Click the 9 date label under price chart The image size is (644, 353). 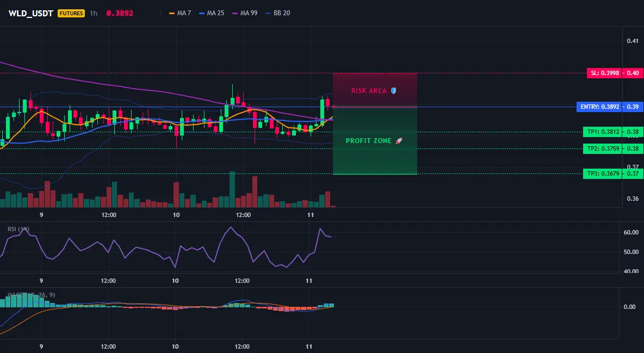tap(41, 215)
